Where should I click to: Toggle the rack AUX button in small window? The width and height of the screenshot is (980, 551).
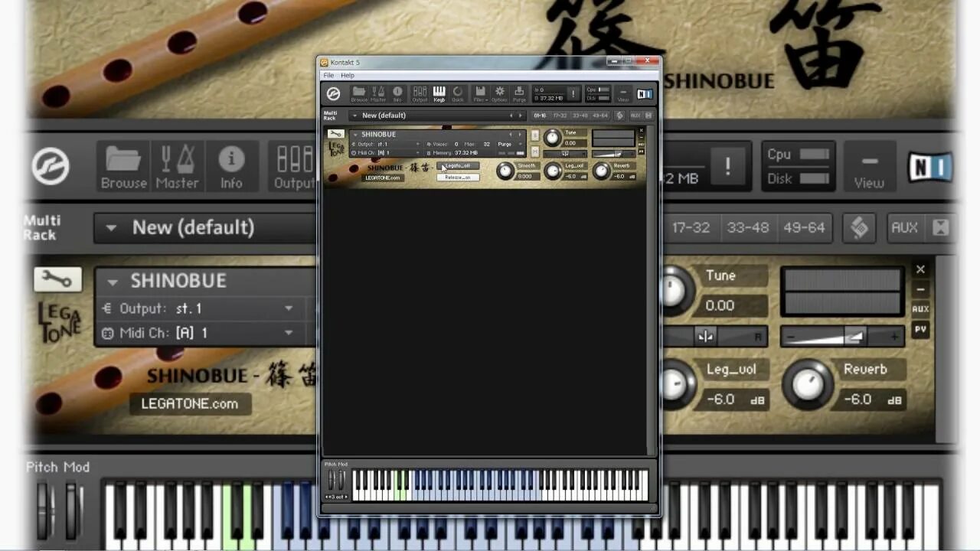coord(635,116)
